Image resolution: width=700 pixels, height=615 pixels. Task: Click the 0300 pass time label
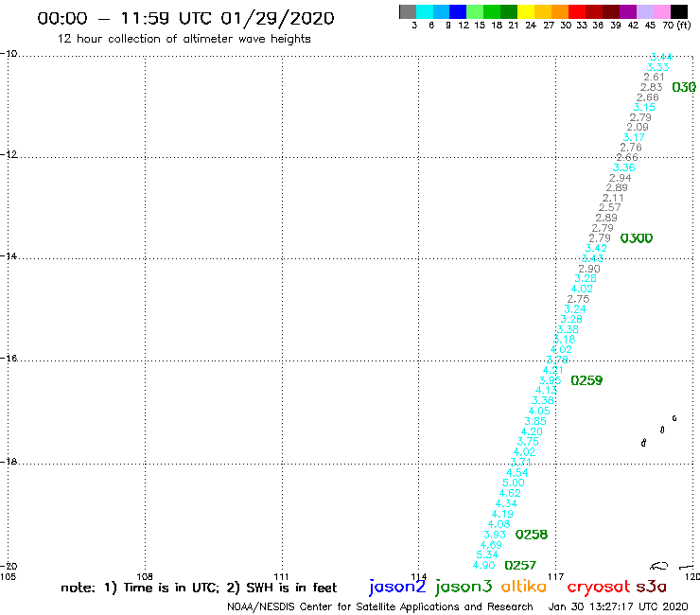coord(637,238)
